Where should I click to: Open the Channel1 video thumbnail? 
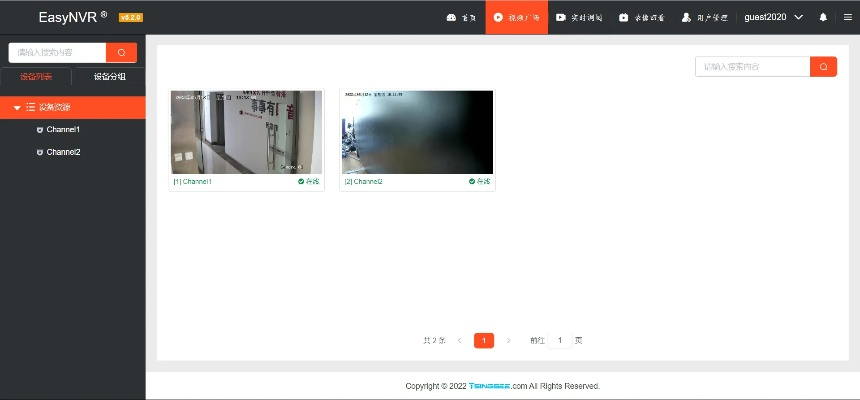coord(246,132)
